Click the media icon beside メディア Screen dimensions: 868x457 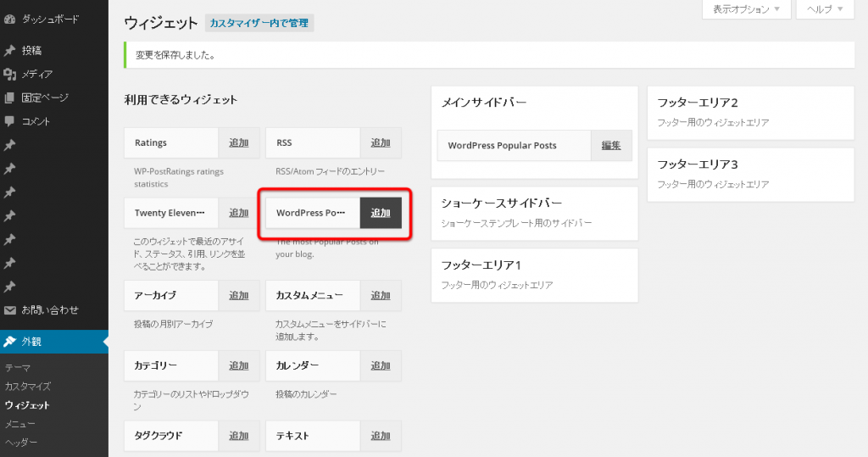pyautogui.click(x=10, y=75)
